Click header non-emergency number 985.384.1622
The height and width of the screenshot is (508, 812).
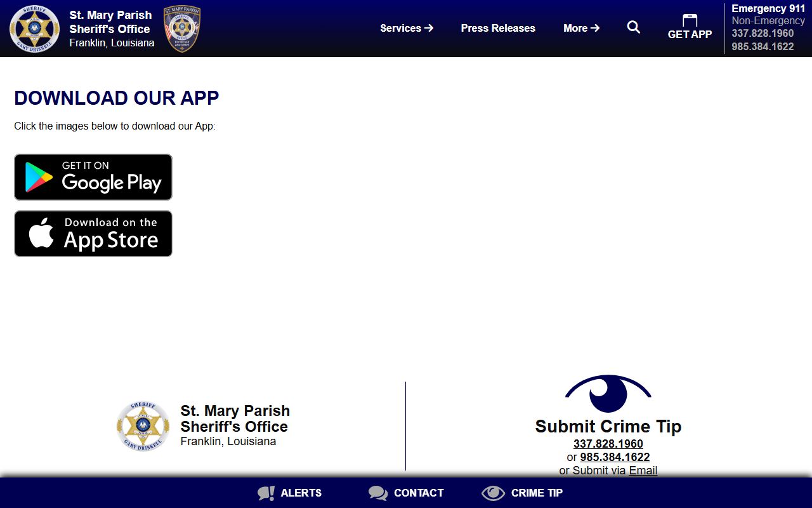[x=763, y=46]
